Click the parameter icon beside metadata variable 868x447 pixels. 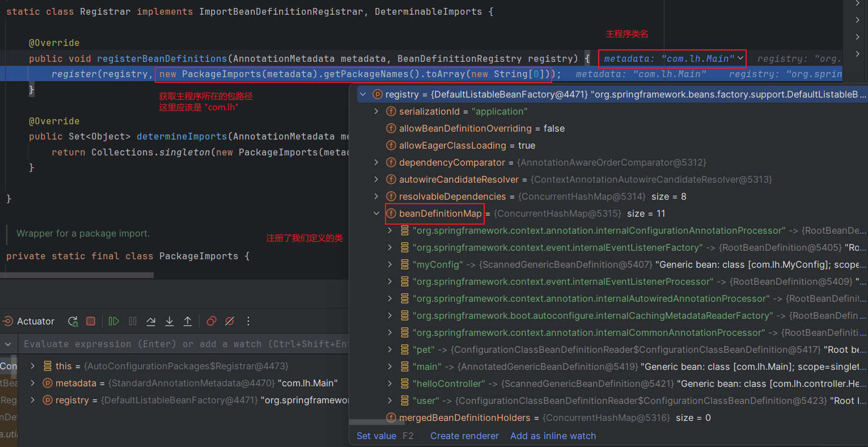click(48, 383)
